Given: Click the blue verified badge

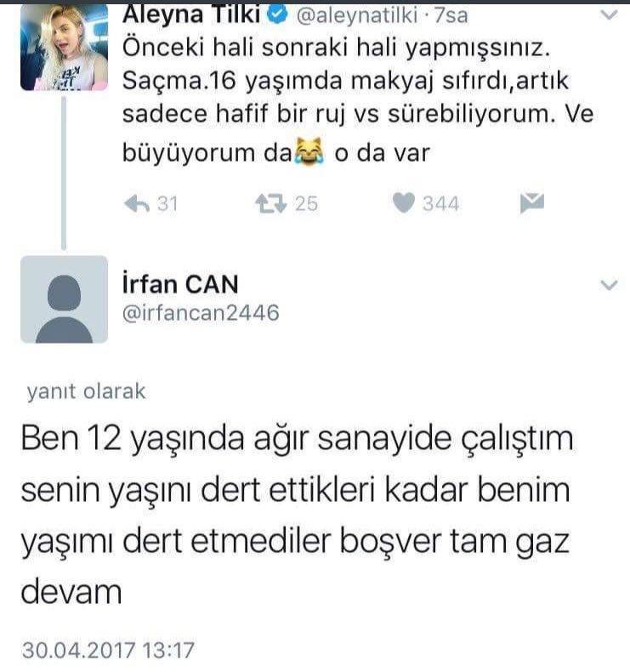Looking at the screenshot, I should pos(277,14).
